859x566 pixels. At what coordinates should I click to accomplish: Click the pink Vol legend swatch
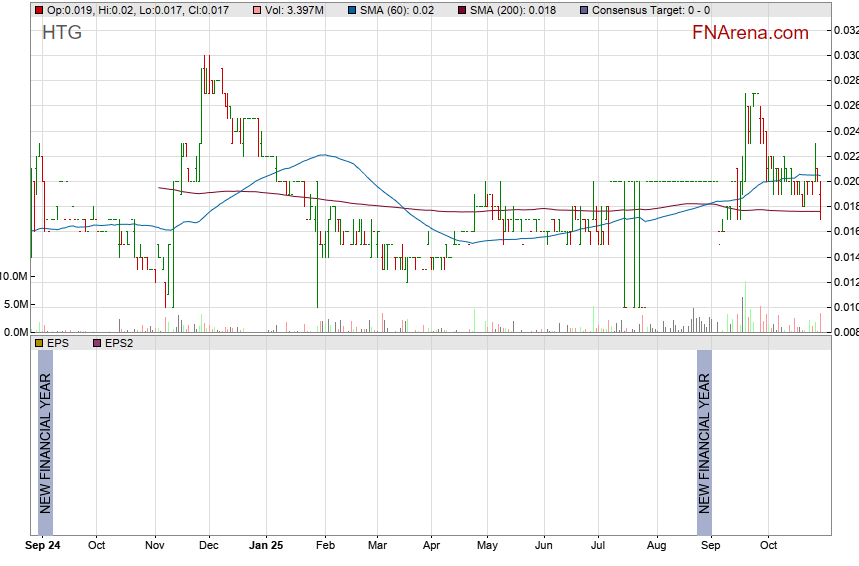point(257,10)
